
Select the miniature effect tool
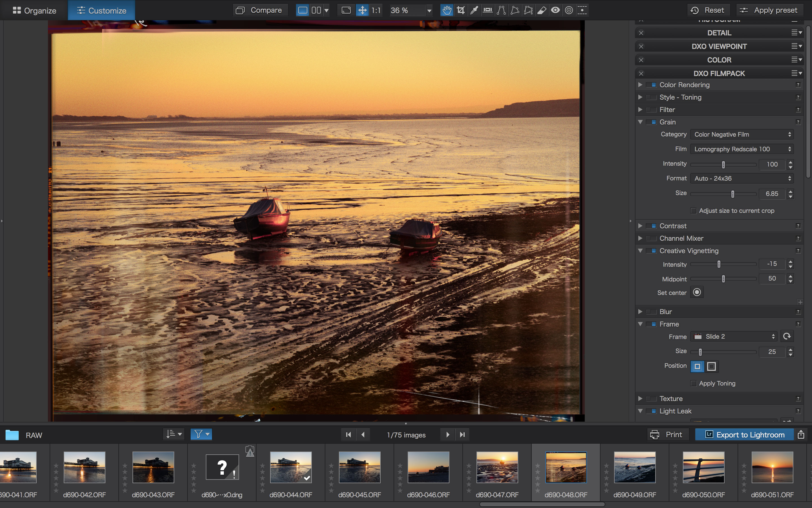(582, 10)
